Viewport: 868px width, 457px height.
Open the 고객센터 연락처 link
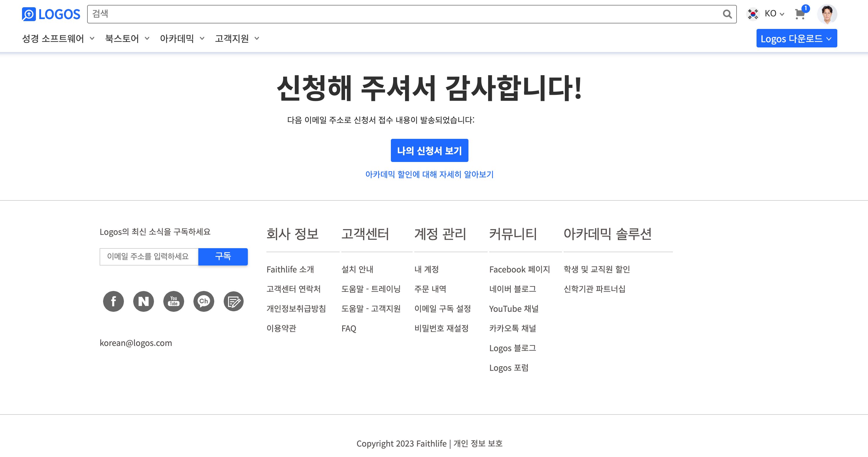294,289
